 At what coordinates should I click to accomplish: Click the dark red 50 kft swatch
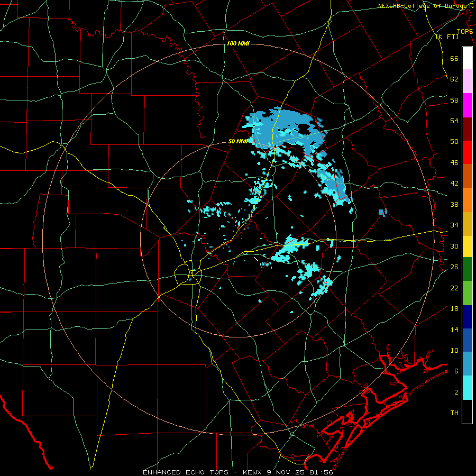point(467,129)
